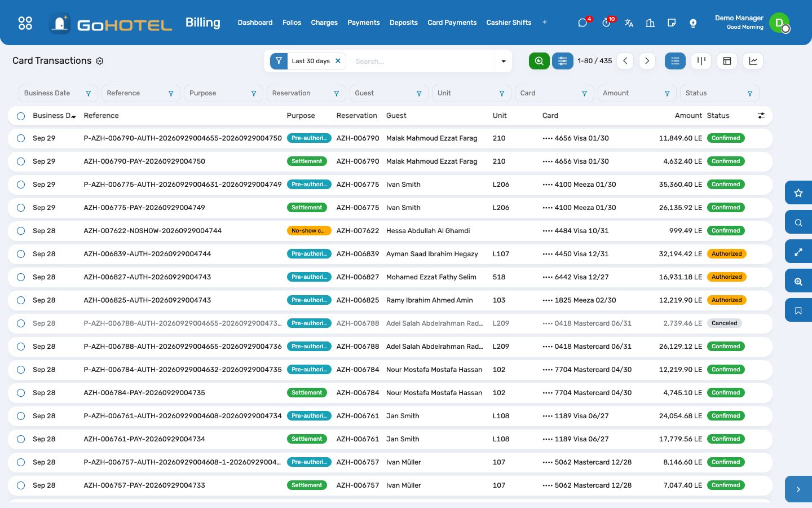
Task: Switch to chart graph view icon
Action: click(x=753, y=61)
